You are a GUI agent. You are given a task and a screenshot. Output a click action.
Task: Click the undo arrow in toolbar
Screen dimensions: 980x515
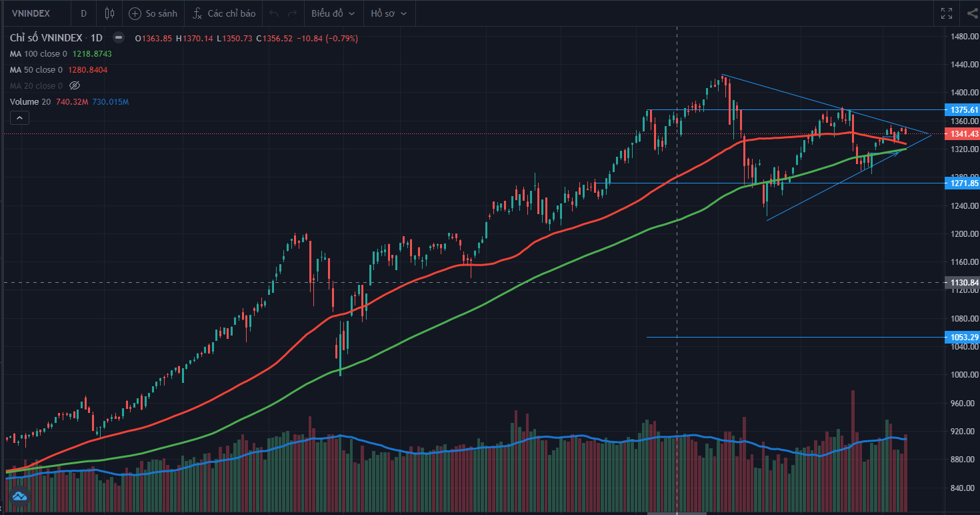click(274, 13)
